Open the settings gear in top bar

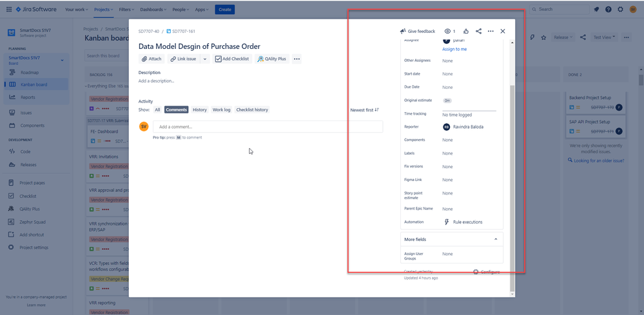620,10
